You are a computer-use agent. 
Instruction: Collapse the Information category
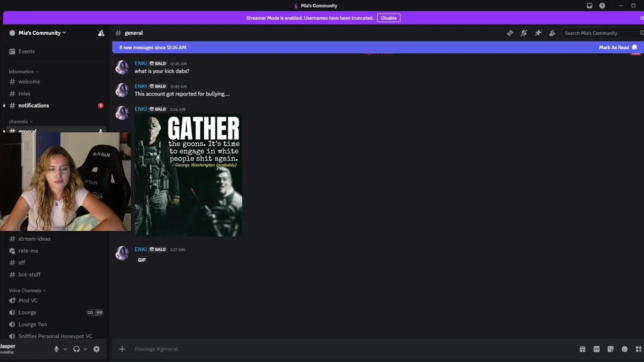23,72
